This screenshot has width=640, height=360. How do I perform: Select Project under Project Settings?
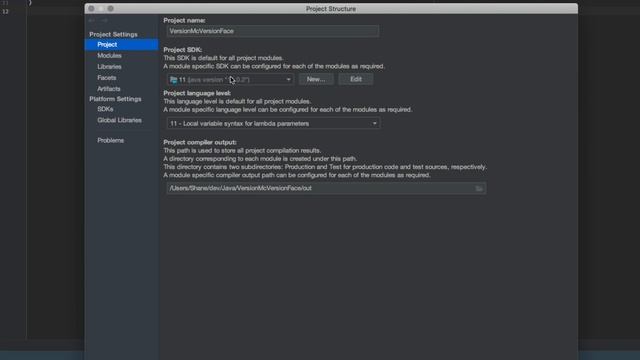click(x=121, y=44)
